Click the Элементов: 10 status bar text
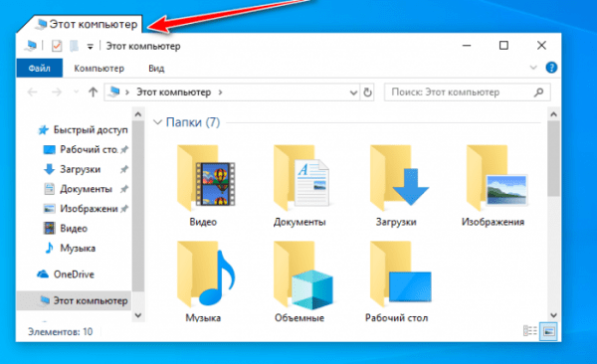Screen dimensions: 597x364 pyautogui.click(x=60, y=331)
